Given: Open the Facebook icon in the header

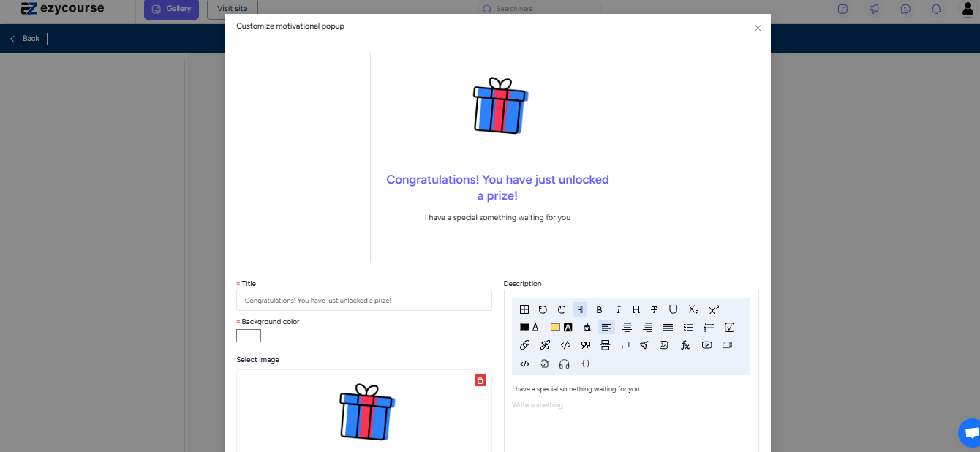Looking at the screenshot, I should coord(843,9).
